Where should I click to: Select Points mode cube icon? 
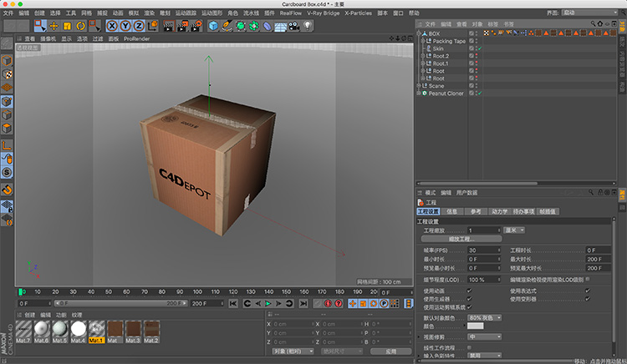[7, 101]
